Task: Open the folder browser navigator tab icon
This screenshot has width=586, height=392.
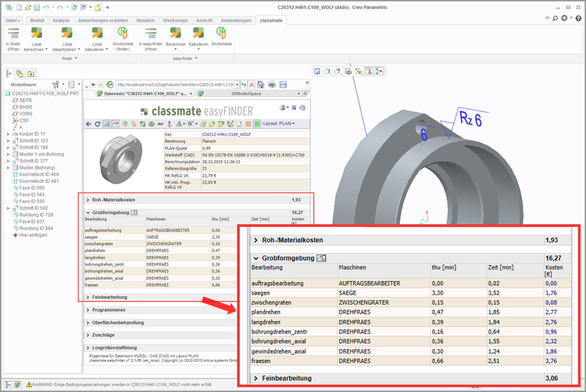Action: (20, 73)
